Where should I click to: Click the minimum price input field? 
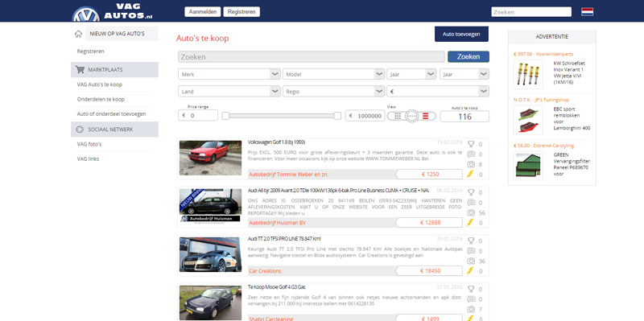point(198,116)
